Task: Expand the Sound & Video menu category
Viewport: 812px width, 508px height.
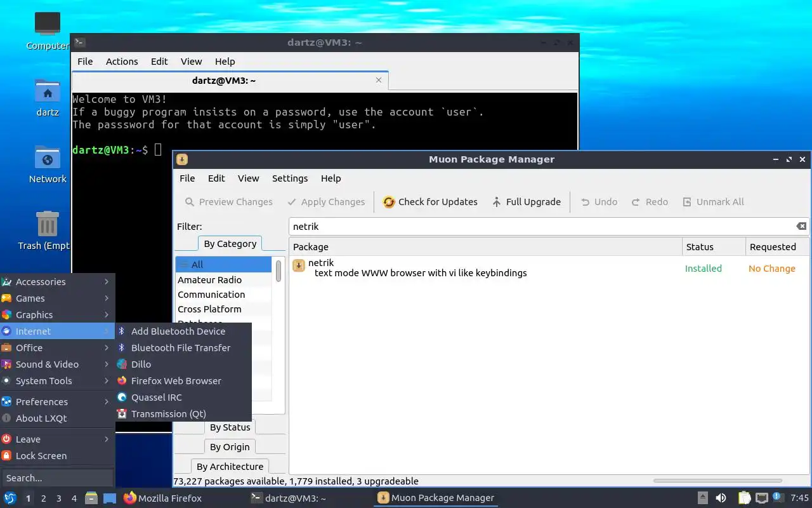Action: coord(57,364)
